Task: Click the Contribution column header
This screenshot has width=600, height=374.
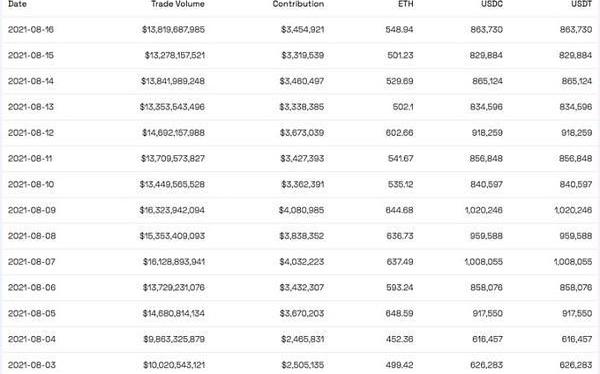Action: [x=298, y=4]
